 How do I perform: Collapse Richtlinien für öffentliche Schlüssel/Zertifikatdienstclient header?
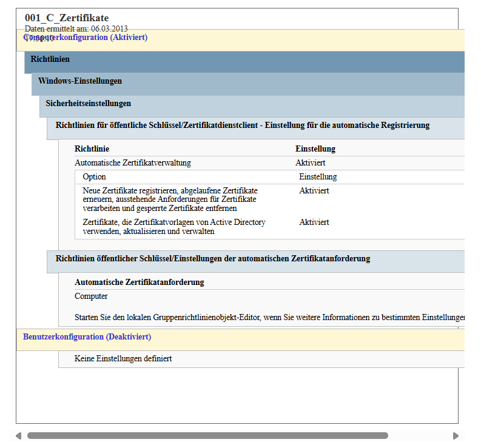pos(255,129)
